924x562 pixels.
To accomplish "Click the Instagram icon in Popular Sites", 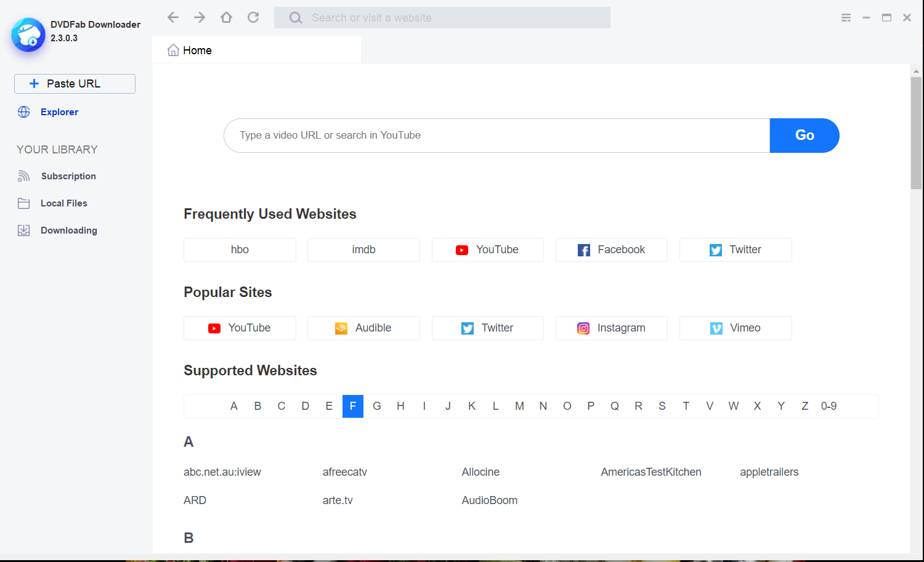I will click(x=583, y=328).
